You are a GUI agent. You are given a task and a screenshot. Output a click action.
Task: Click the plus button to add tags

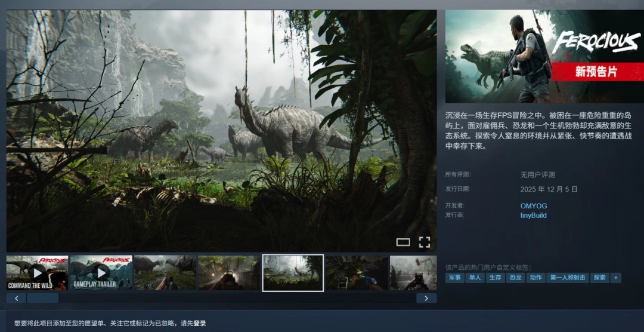point(615,278)
